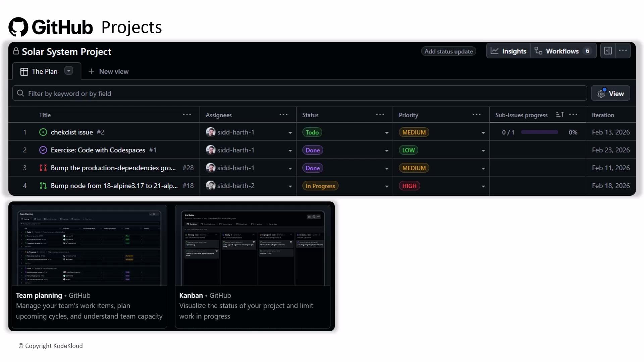Open project ellipsis menu at top right
The height and width of the screenshot is (362, 644).
coord(623,51)
